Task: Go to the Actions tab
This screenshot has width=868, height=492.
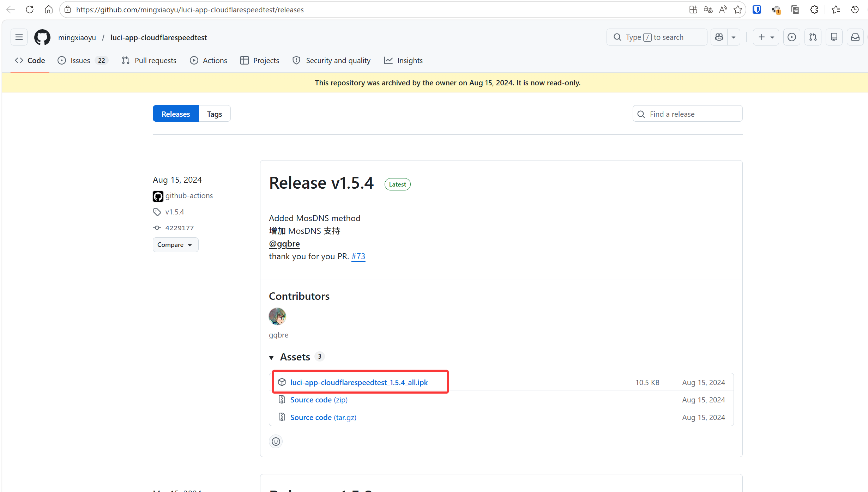Action: click(x=215, y=61)
